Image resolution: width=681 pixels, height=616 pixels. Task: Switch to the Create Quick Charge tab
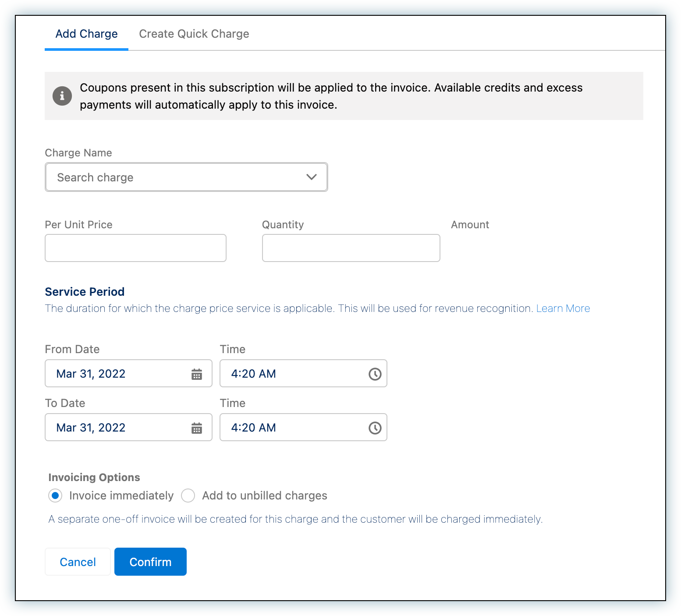pyautogui.click(x=194, y=34)
